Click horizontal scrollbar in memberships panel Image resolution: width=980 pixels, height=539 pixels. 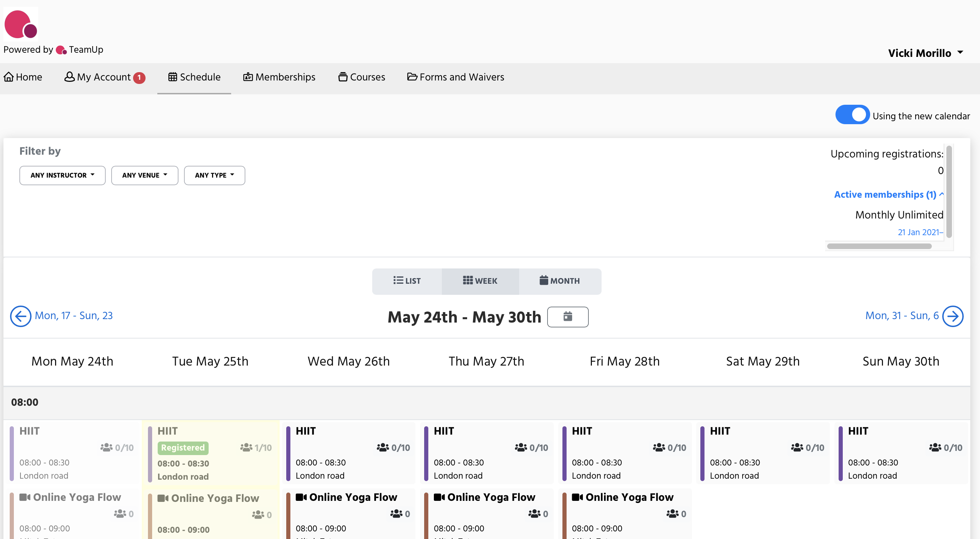tap(879, 246)
